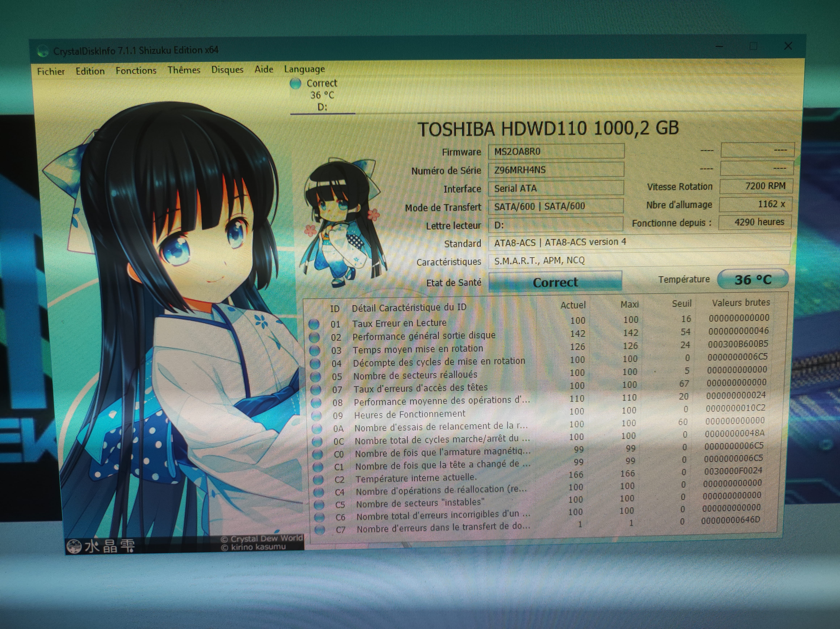840x629 pixels.
Task: Click the Heures de Fonctionnement row text
Action: pos(409,414)
